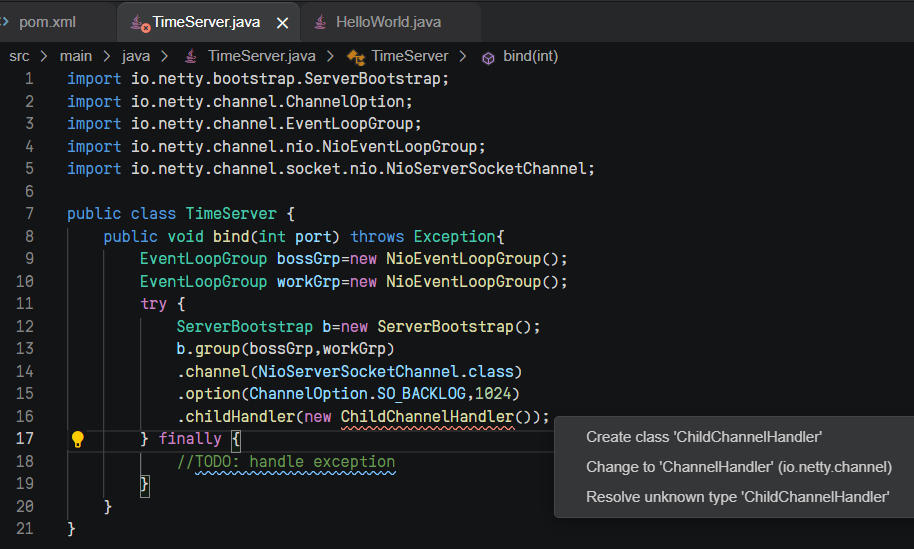
Task: Click line number 21 in the gutter
Action: click(x=24, y=529)
